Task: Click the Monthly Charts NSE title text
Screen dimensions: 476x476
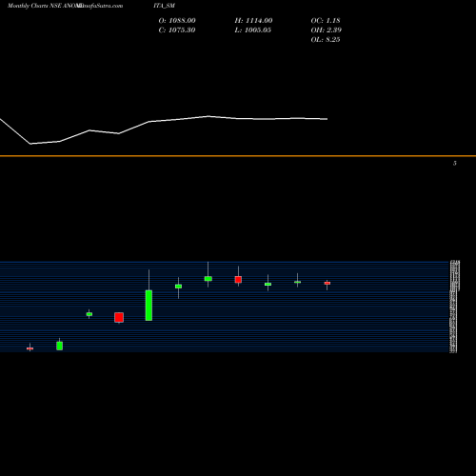Action: (x=35, y=6)
